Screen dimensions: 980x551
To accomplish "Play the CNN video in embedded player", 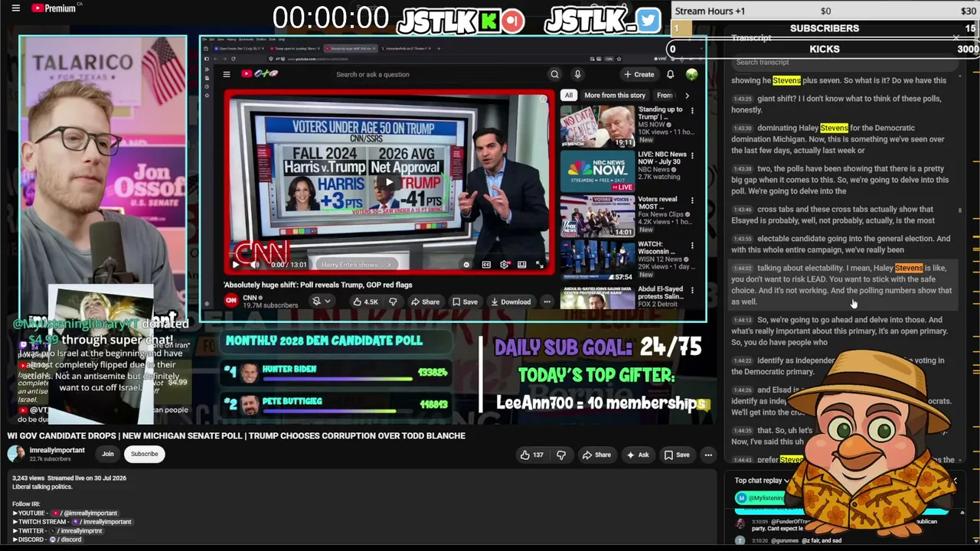I will pyautogui.click(x=389, y=182).
